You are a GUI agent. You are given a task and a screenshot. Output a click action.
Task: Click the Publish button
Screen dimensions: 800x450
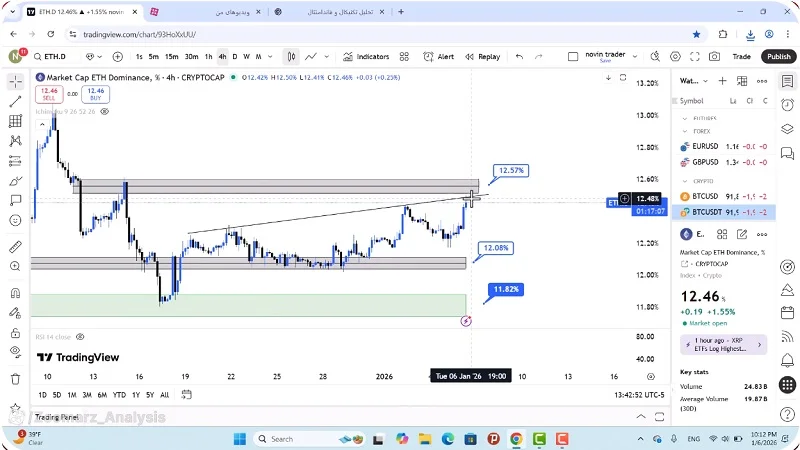778,57
